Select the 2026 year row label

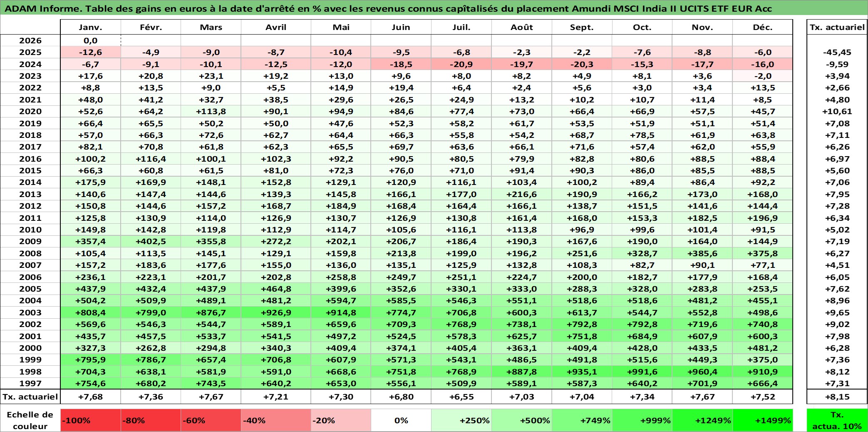click(x=30, y=40)
